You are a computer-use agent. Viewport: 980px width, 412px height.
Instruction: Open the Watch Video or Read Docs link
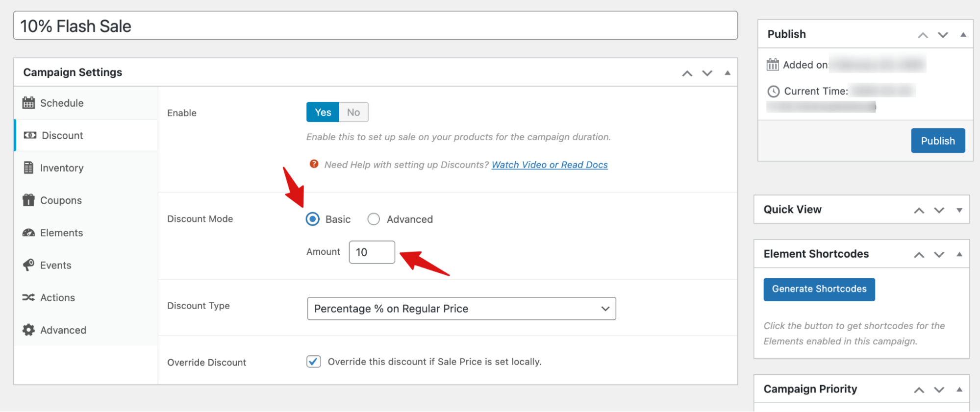point(549,165)
